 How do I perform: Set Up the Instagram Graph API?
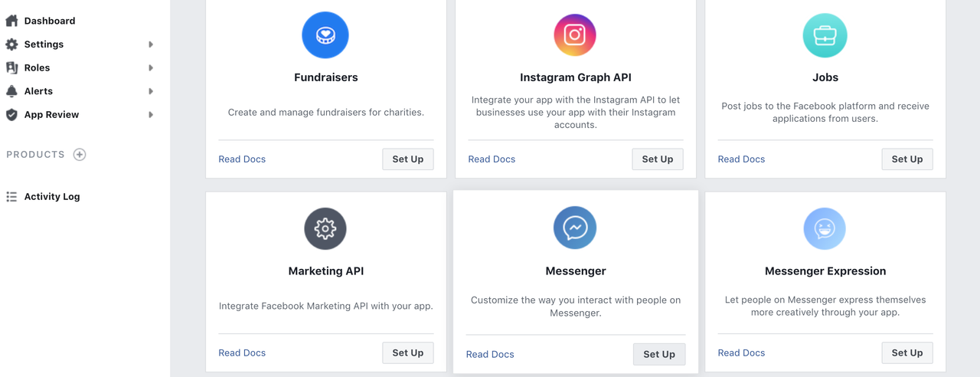pyautogui.click(x=657, y=159)
